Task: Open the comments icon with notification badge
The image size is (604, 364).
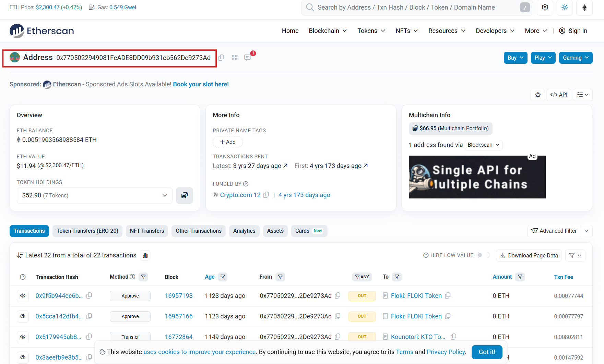Action: (x=248, y=58)
